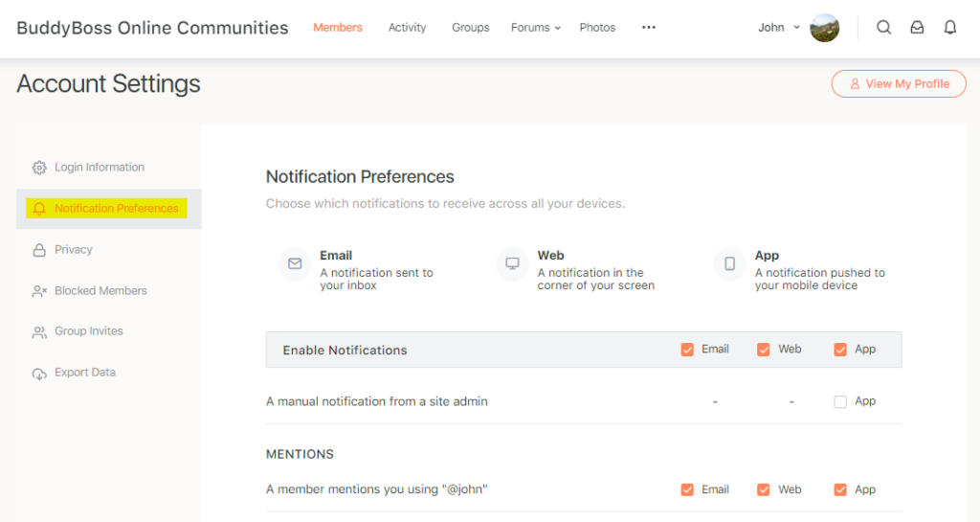The width and height of the screenshot is (980, 522).
Task: Open the Groups menu item
Action: click(470, 28)
